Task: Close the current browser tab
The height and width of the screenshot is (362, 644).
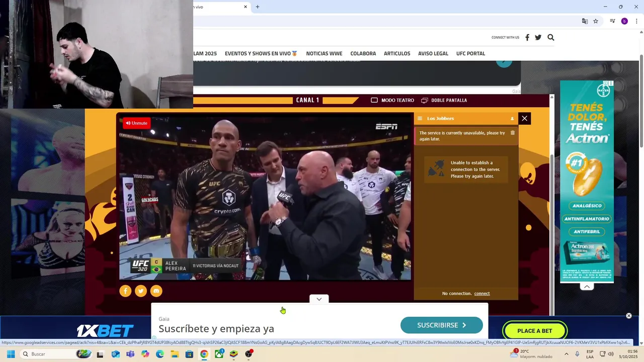Action: tap(246, 7)
